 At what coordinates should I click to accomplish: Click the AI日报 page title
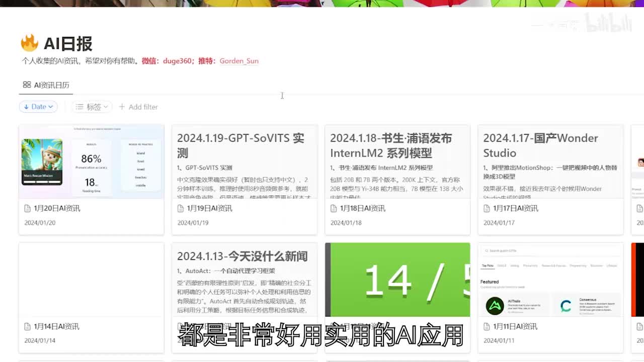tap(68, 44)
